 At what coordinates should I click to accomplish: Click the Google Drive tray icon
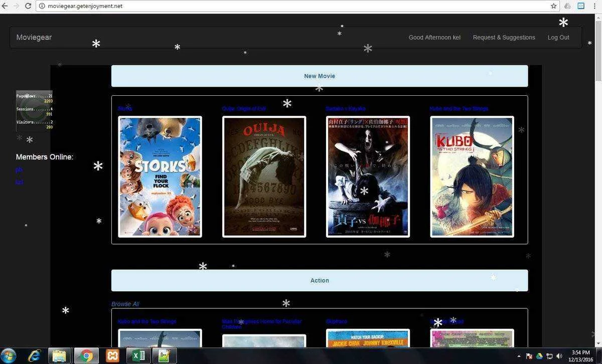pos(539,356)
